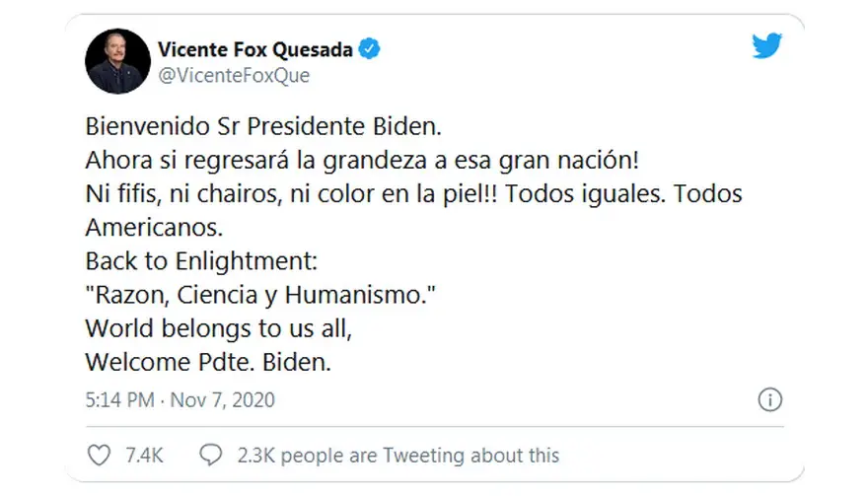Open '2.3K people are Tweeting about this'
Screen dimensions: 868x496
click(398, 455)
